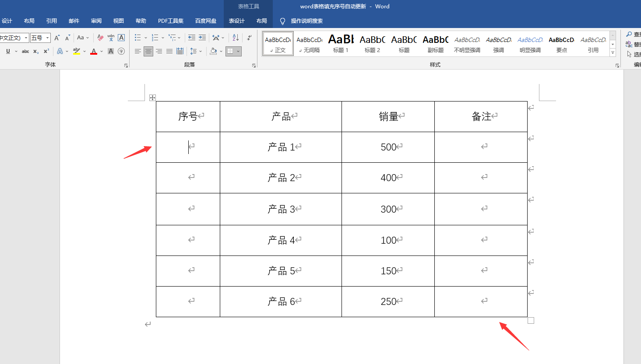Apply yellow text highlight color

[x=77, y=51]
